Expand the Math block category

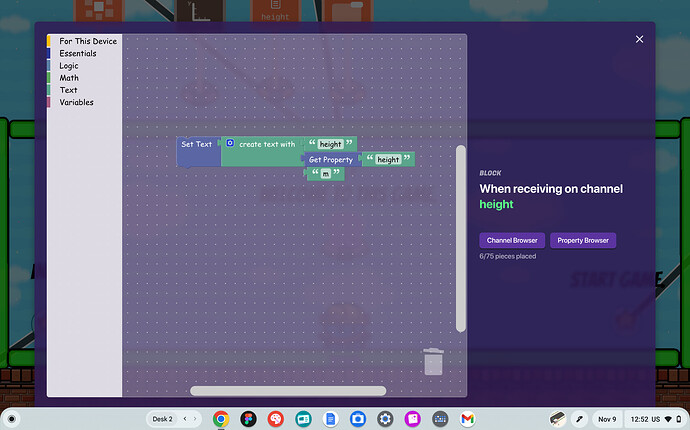pyautogui.click(x=69, y=78)
